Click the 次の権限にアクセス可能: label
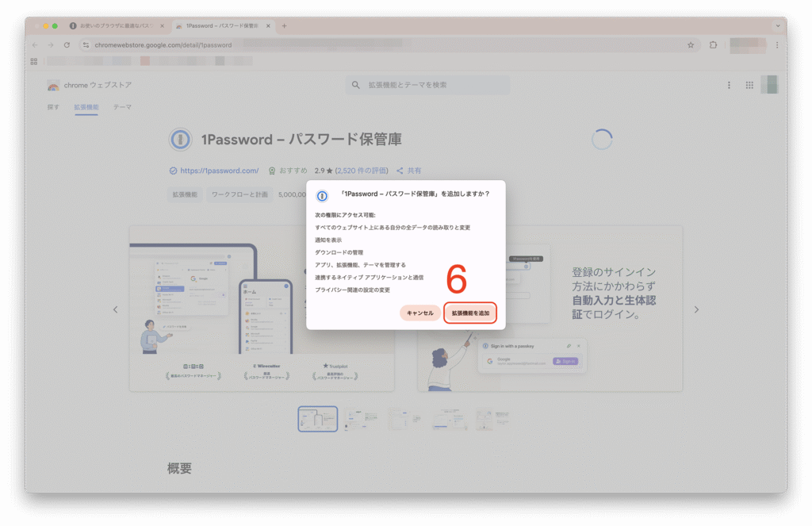Viewport: 812px width, 526px height. (345, 215)
